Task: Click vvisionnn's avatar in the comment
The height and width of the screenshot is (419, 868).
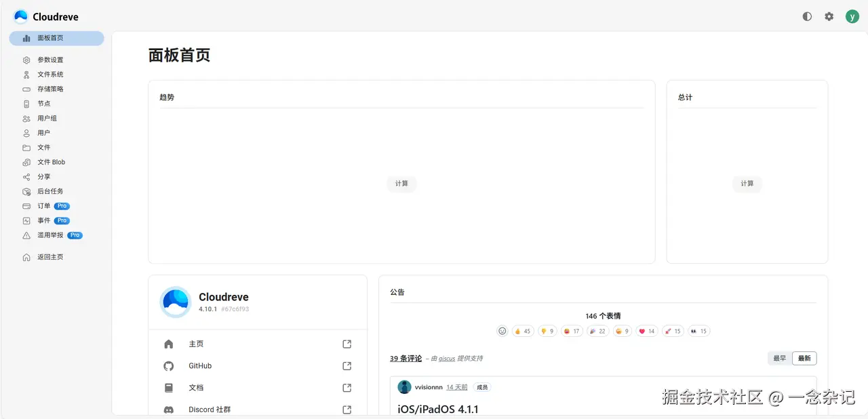Action: pyautogui.click(x=404, y=387)
